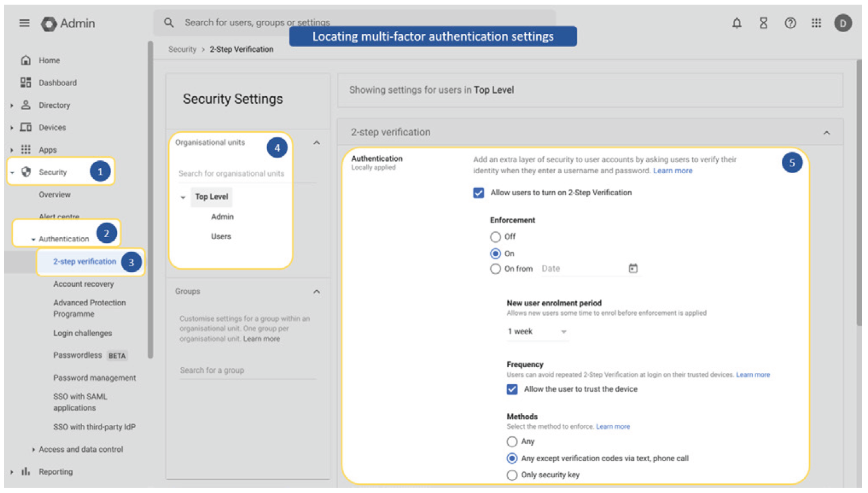Click Learn more under Methods
868x493 pixels.
coord(613,427)
